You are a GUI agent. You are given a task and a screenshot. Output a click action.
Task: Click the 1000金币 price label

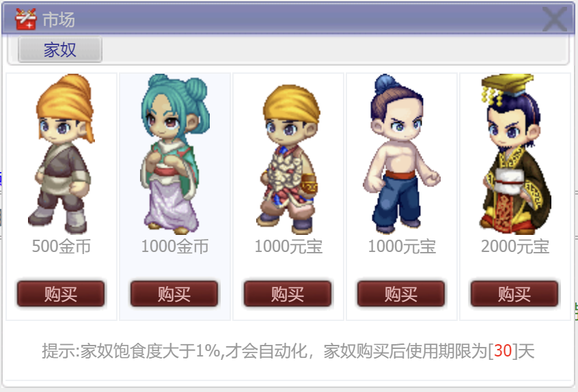175,246
